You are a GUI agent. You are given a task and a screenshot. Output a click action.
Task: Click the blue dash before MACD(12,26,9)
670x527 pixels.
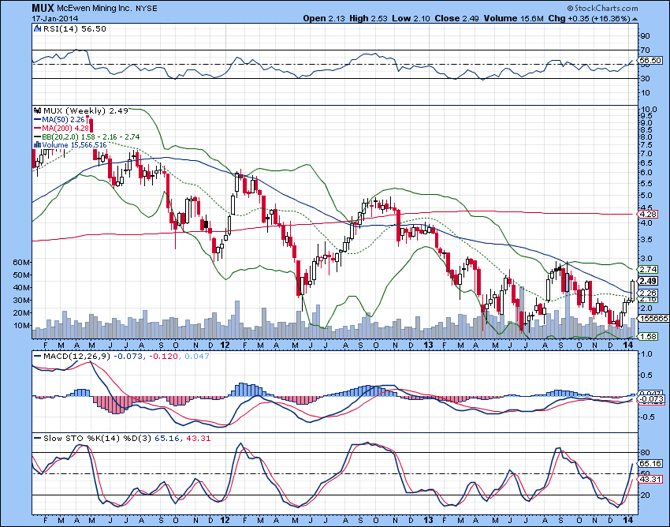(38, 356)
